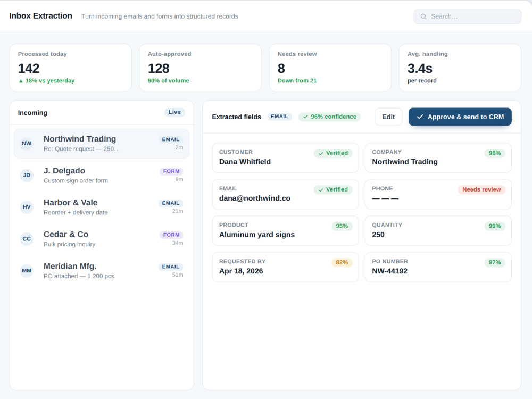Viewport: 532px width, 399px height.
Task: Select the customer name Dana Whitfield
Action: (245, 162)
